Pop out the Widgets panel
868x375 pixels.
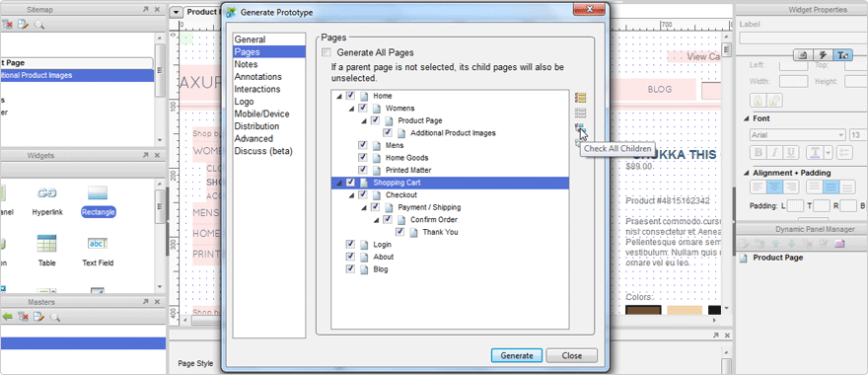(146, 156)
